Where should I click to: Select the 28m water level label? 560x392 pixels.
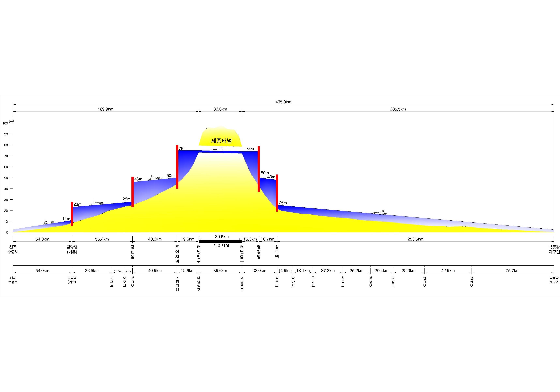tap(127, 199)
